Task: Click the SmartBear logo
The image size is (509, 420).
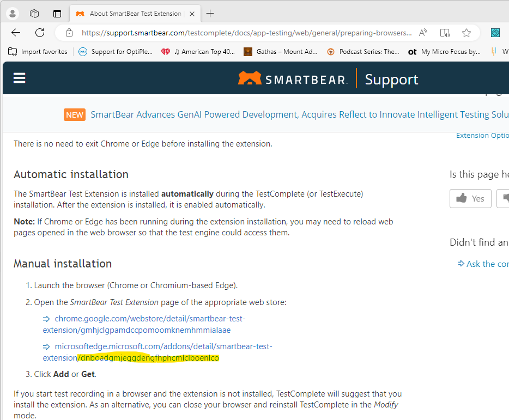Action: click(x=293, y=78)
